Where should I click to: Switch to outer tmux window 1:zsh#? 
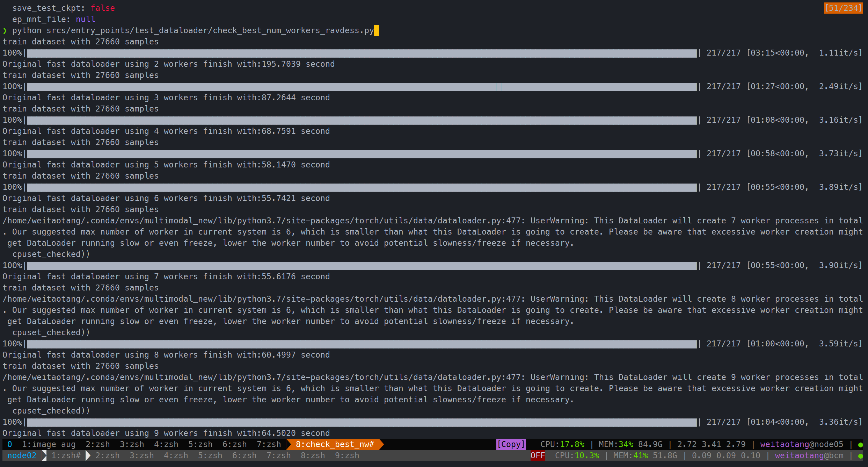coord(66,455)
